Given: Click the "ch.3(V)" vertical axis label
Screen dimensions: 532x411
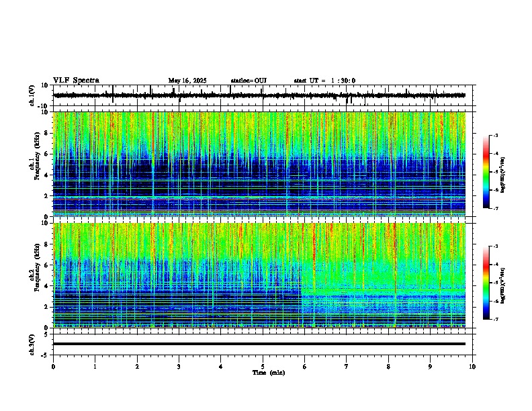Looking at the screenshot, I should point(32,345).
